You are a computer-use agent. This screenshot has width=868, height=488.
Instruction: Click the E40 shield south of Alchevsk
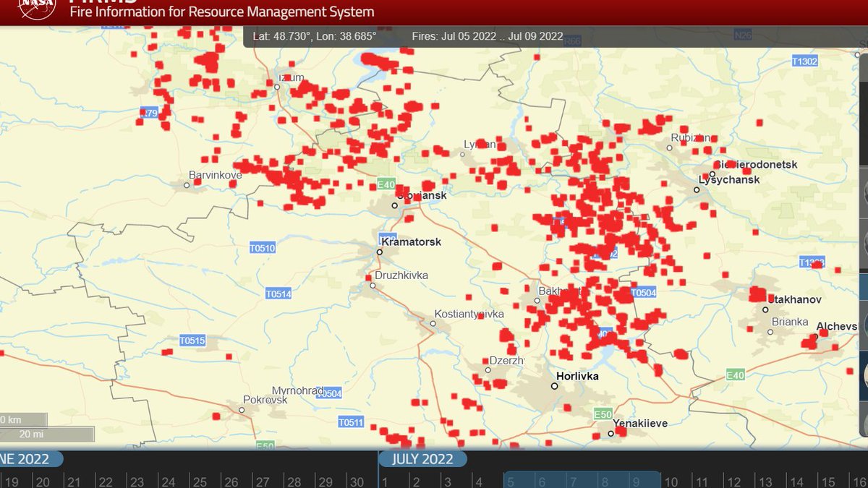point(736,374)
